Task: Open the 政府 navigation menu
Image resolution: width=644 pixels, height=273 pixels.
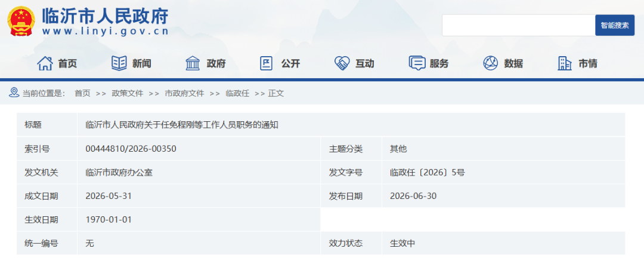Action: tap(216, 64)
